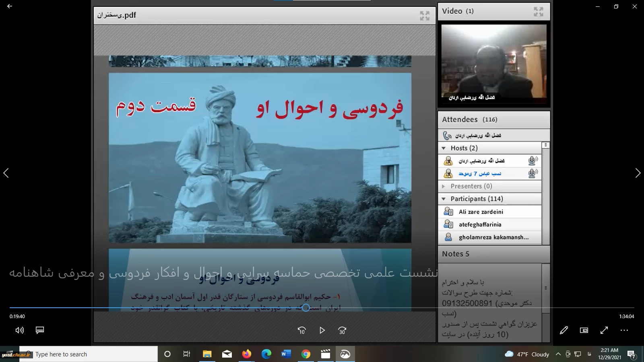
Task: Toggle the volume speaker icon
Action: [19, 330]
